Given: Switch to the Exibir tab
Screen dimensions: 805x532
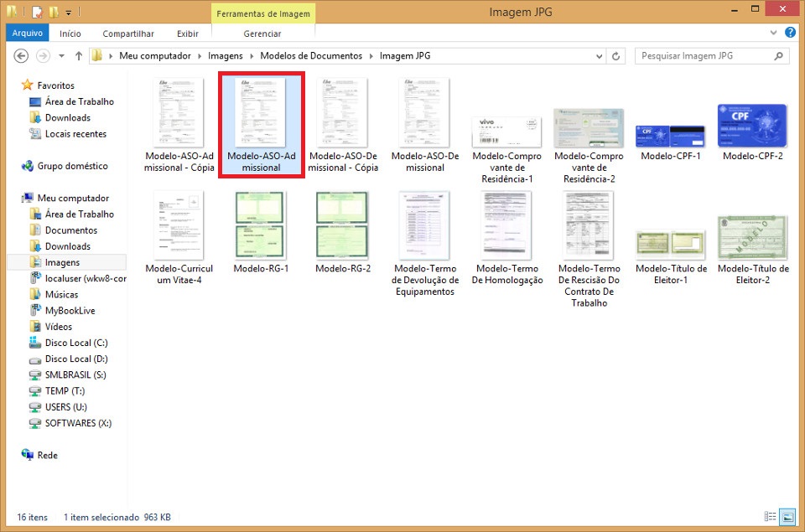Looking at the screenshot, I should 187,34.
